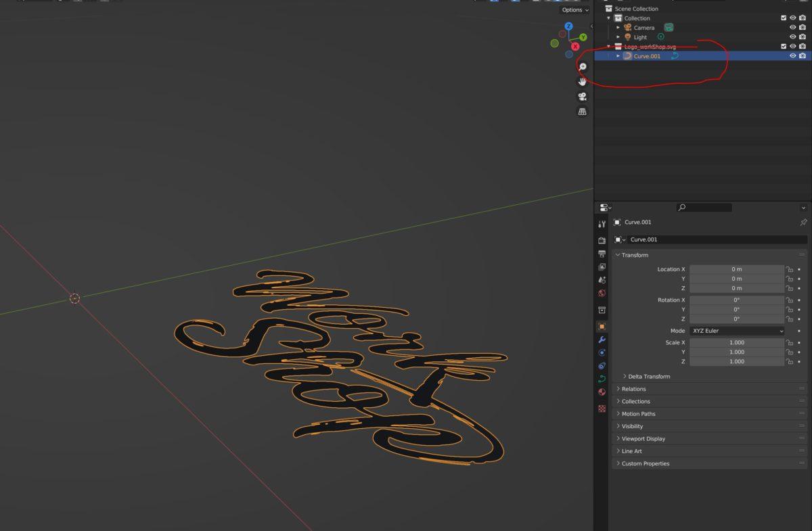The width and height of the screenshot is (812, 531).
Task: Hide Curve.001 with its eye icon
Action: [x=793, y=56]
